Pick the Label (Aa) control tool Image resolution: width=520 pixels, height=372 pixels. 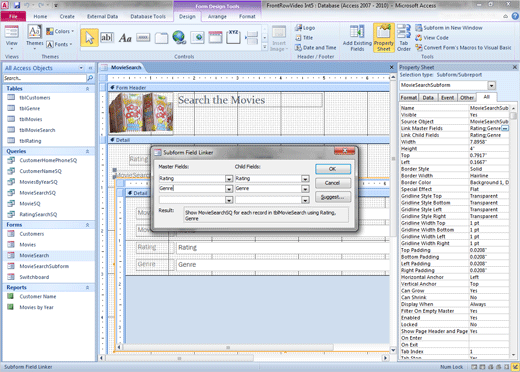pyautogui.click(x=125, y=38)
